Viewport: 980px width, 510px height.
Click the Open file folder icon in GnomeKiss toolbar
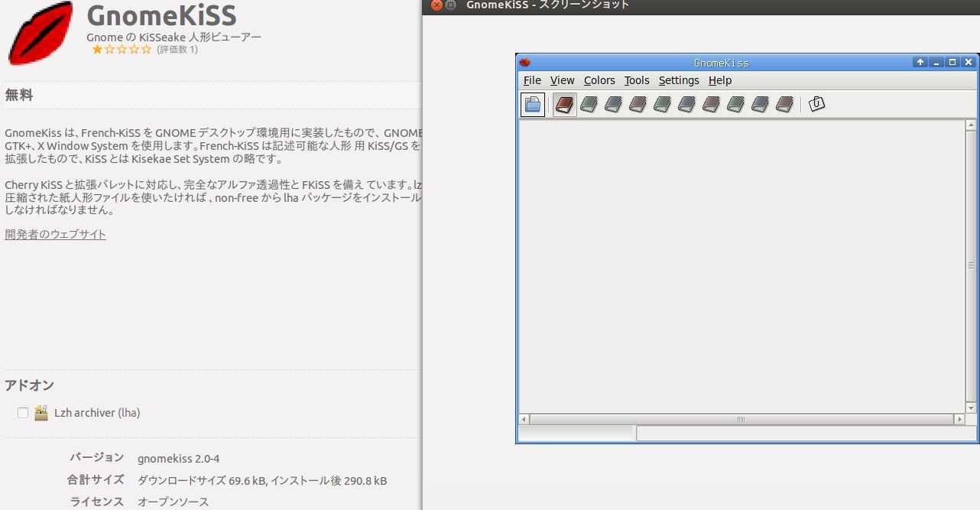pyautogui.click(x=533, y=105)
